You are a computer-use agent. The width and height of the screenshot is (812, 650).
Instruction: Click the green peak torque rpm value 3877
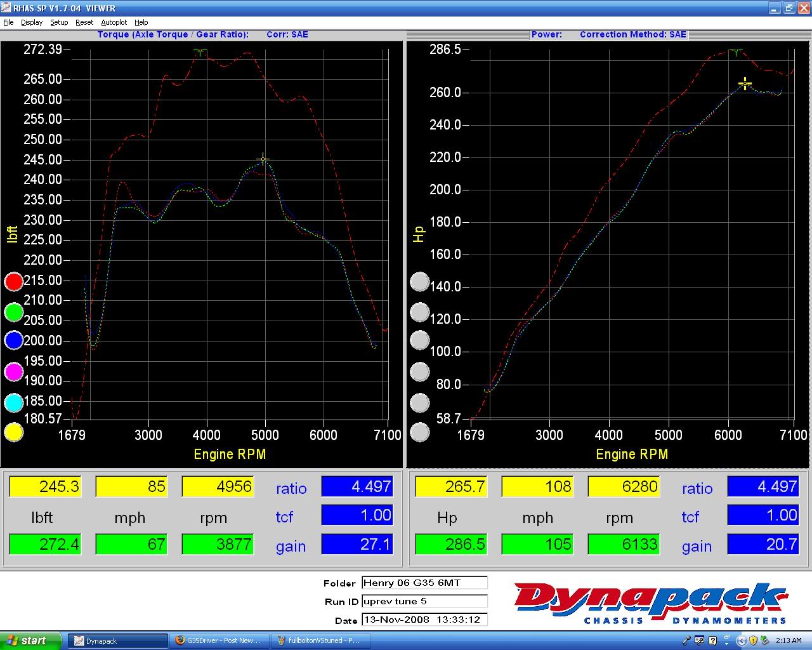(218, 544)
